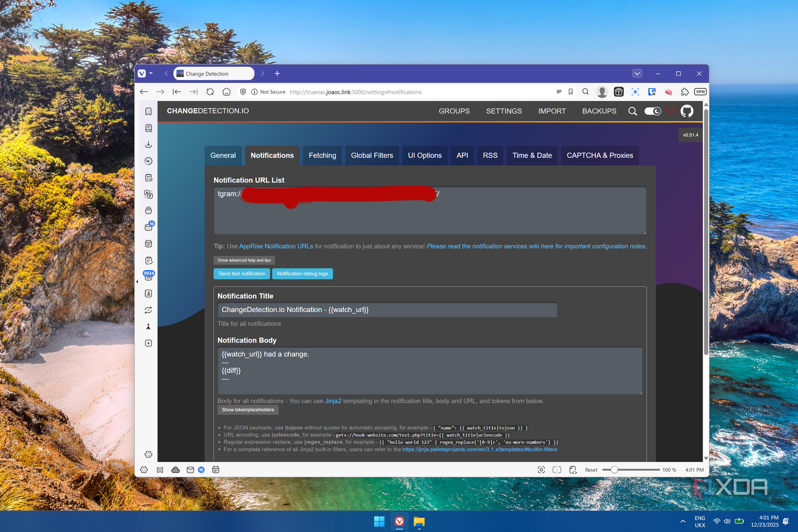Open GROUPS in the top navigation
Screen dimensions: 798x532
coord(454,111)
